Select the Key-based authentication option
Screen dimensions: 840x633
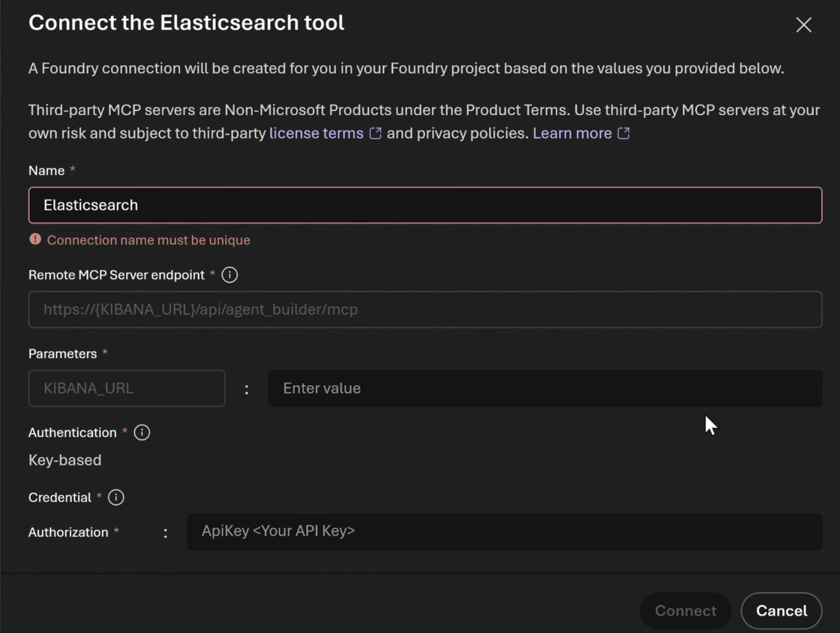(65, 460)
